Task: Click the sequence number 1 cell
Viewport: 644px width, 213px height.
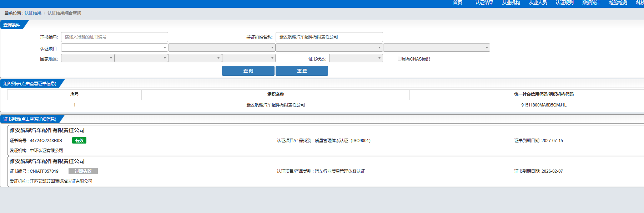Action: point(74,105)
